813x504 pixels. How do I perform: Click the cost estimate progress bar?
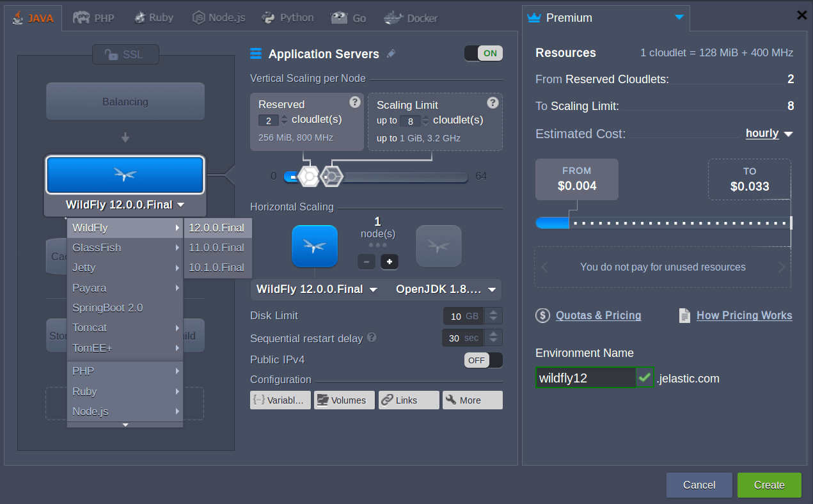point(664,223)
